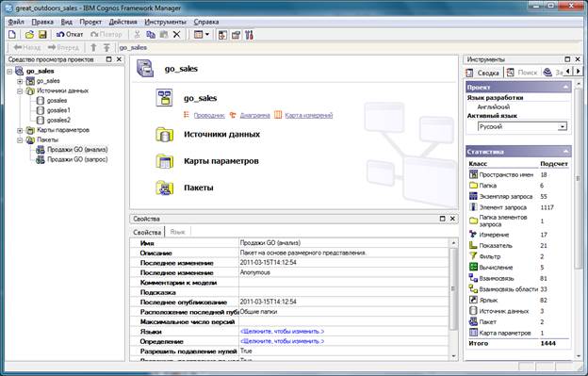
Task: Click the Назад back navigation button
Action: (x=26, y=48)
